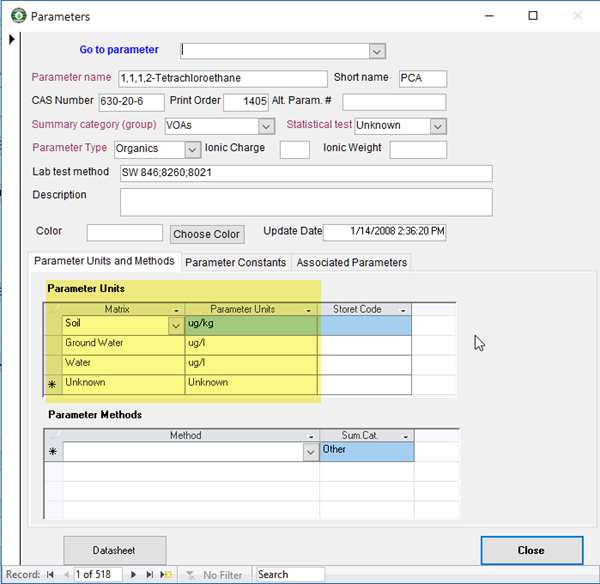
Task: Click the CAS Number field
Action: [x=131, y=102]
